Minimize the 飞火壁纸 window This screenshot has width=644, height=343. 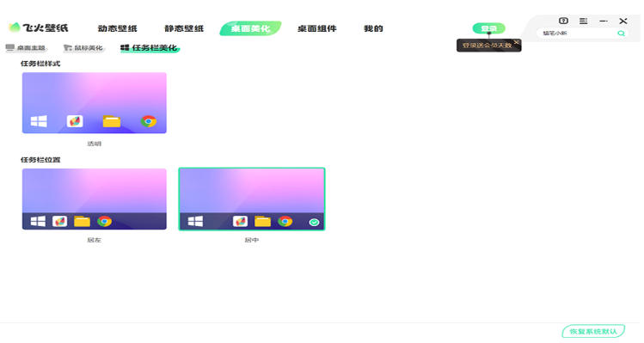click(x=604, y=21)
